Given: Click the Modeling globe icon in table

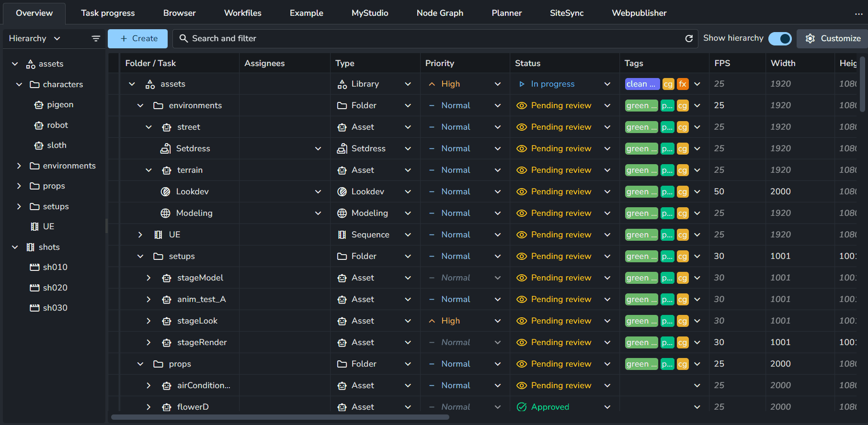Looking at the screenshot, I should click(165, 213).
